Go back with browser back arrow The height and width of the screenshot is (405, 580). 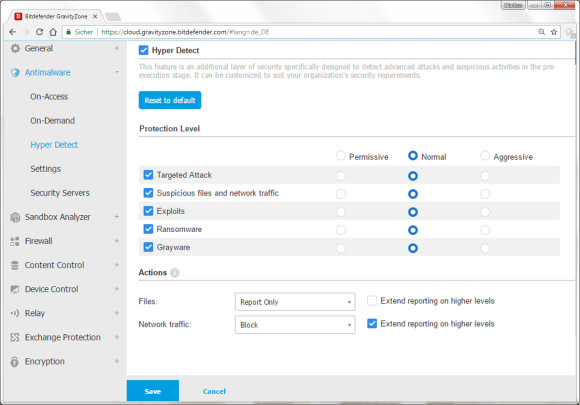point(13,32)
